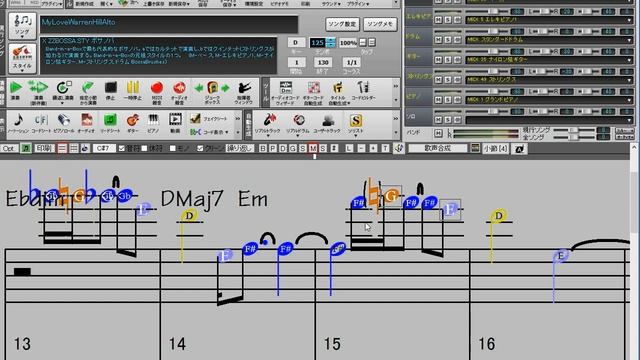The height and width of the screenshot is (360, 640).
Task: Select the Guitar G track button
Action: [x=292, y=149]
